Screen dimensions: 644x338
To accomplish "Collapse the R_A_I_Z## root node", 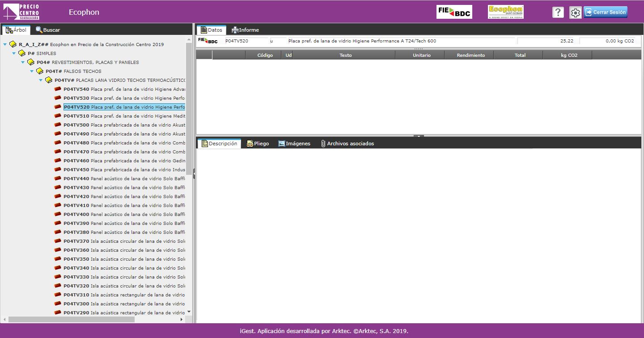I will (x=5, y=44).
